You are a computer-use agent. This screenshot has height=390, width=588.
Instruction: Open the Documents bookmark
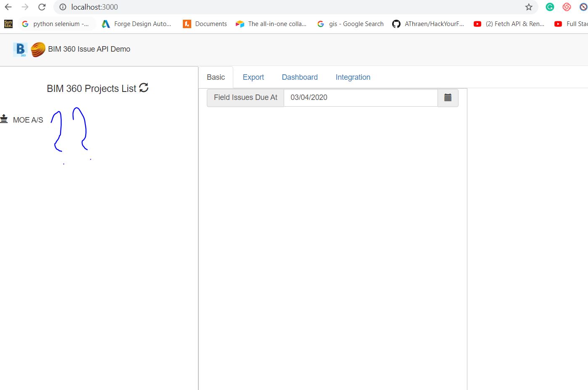pos(205,24)
